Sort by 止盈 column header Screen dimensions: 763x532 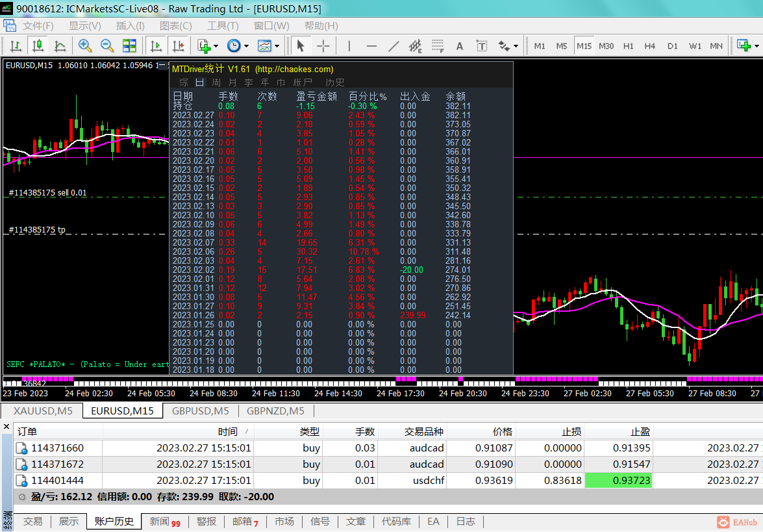pyautogui.click(x=618, y=431)
